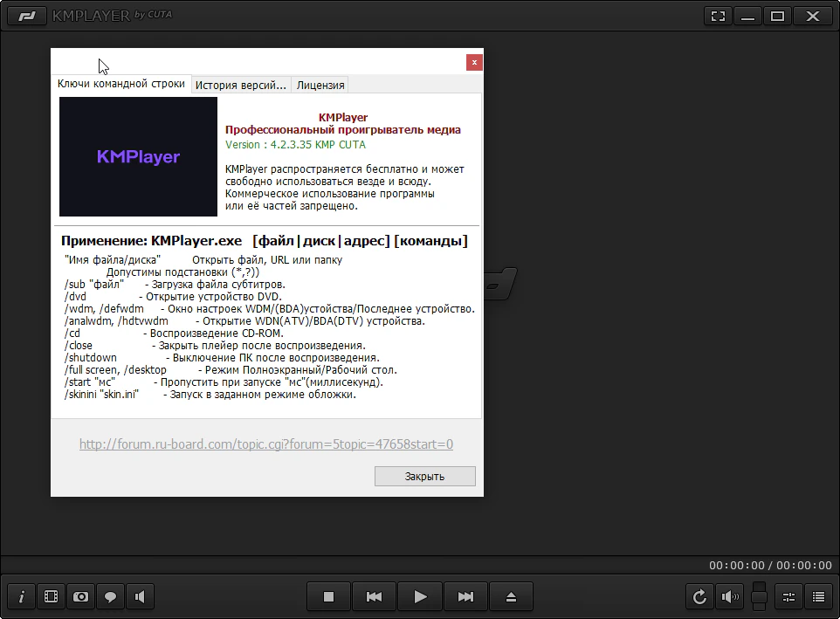Viewport: 840px width, 619px height.
Task: Click the /sub "файл" command line
Action: pos(175,285)
